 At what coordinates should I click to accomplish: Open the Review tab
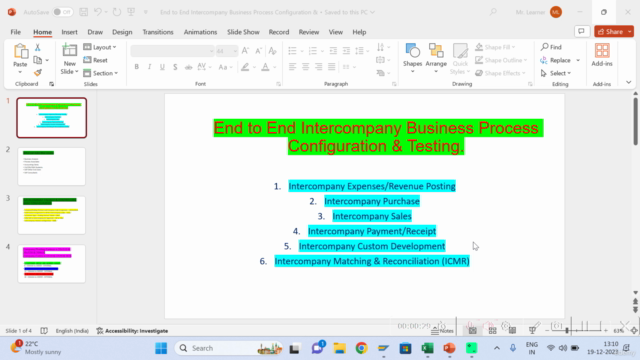tap(309, 32)
